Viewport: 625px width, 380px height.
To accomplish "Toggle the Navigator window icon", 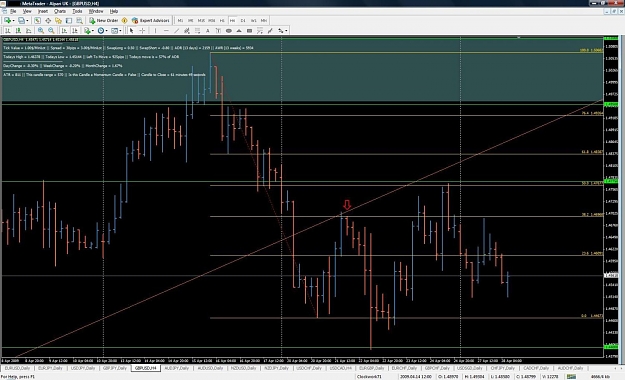I will [59, 20].
